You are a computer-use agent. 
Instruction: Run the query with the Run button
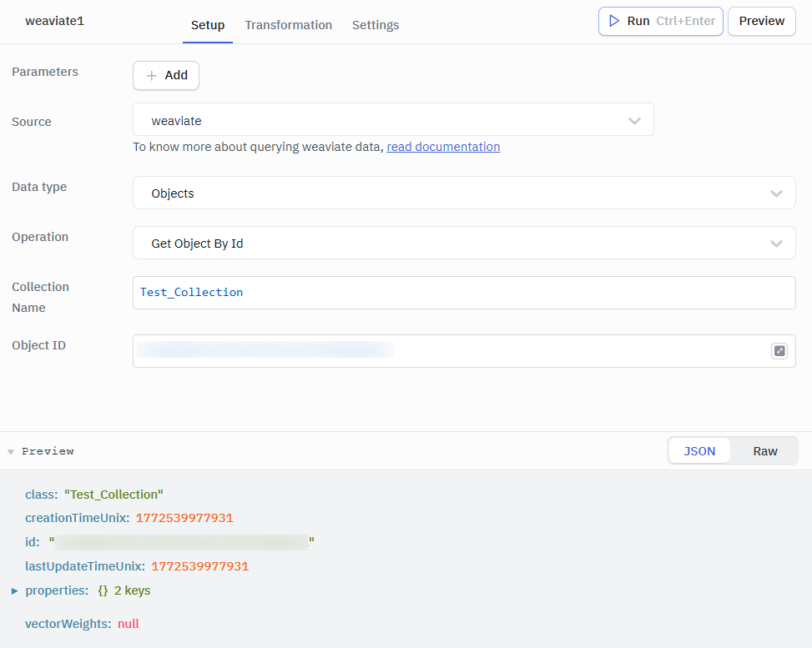(661, 21)
